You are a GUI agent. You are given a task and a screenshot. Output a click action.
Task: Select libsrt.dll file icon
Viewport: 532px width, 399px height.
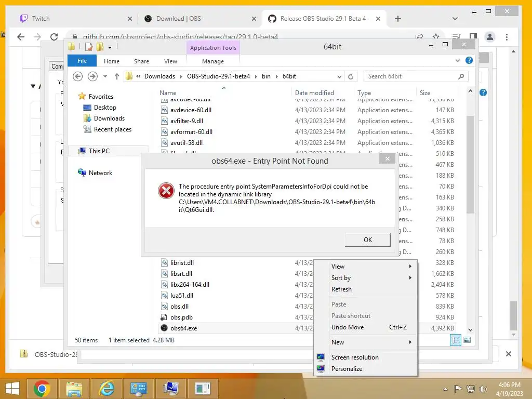coord(164,273)
